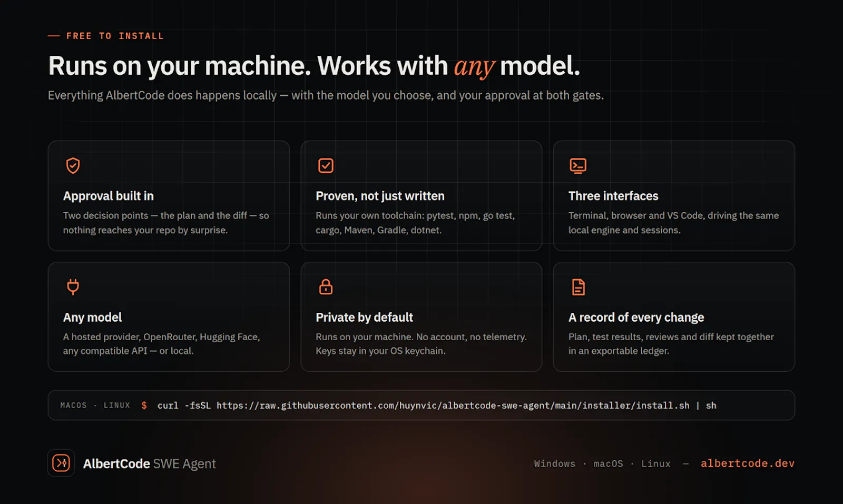This screenshot has height=504, width=843.
Task: Click the curl install command text
Action: [436, 406]
